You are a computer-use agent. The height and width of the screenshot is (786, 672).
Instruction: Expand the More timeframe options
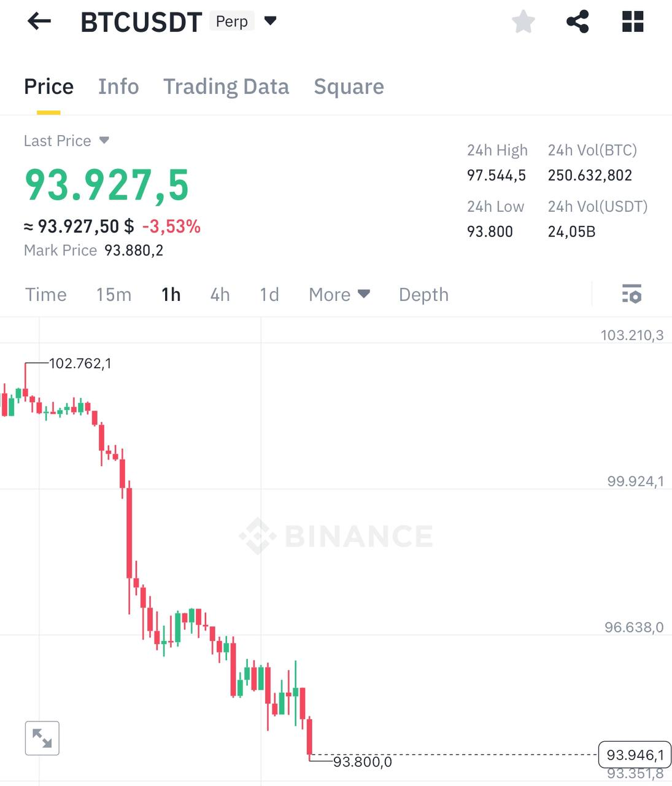tap(339, 295)
